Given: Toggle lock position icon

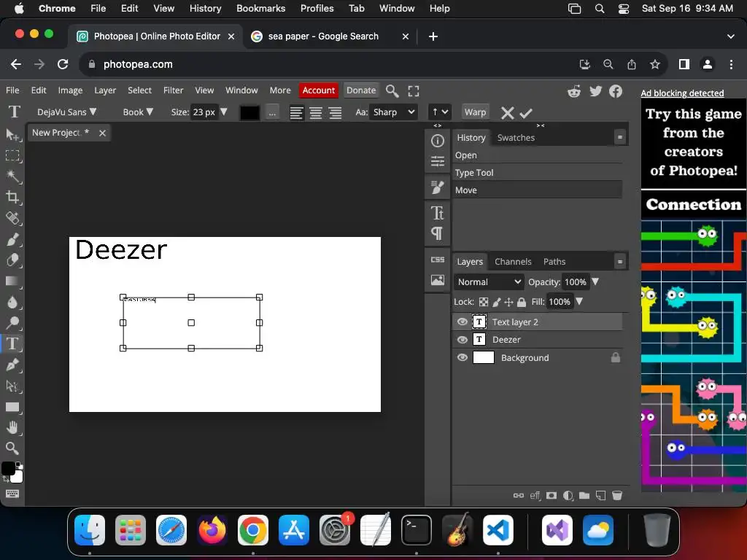Looking at the screenshot, I should click(x=508, y=302).
